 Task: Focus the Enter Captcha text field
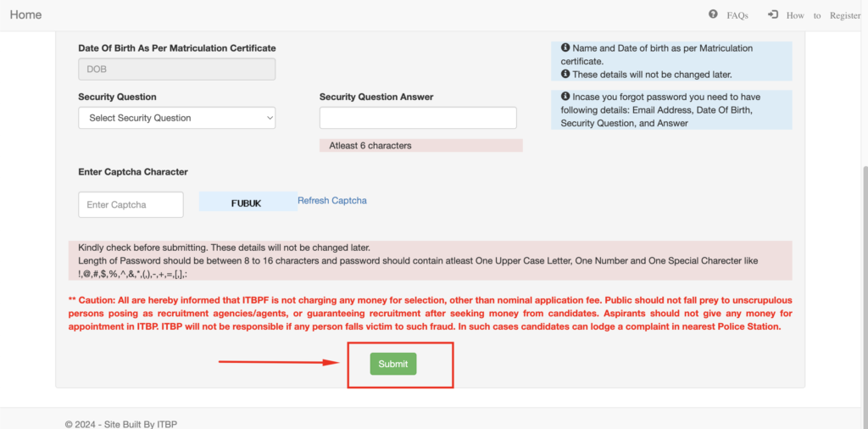click(131, 205)
